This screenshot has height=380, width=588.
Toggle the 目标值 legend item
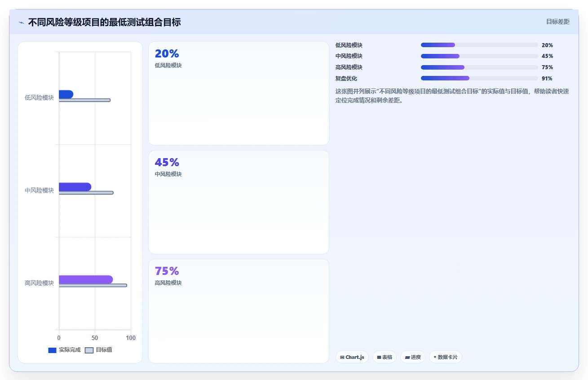coord(98,350)
